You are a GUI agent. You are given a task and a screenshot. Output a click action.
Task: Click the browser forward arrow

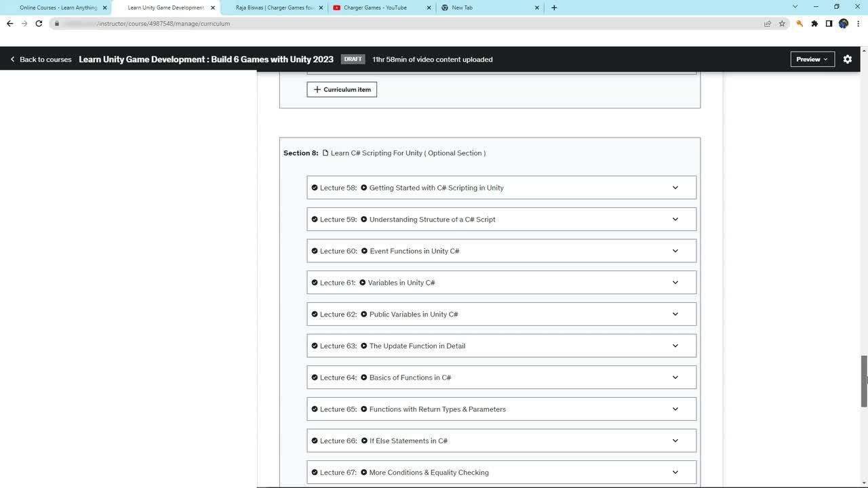coord(24,23)
